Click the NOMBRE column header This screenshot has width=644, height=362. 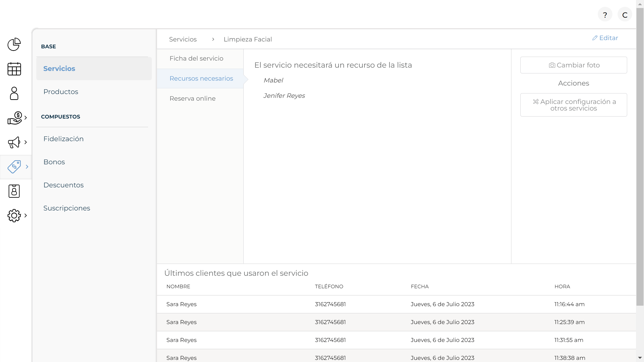click(x=178, y=287)
